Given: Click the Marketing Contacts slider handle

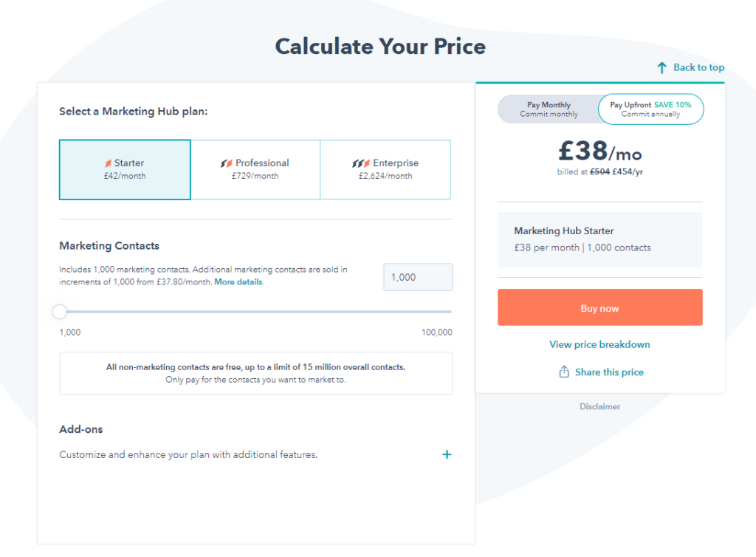Looking at the screenshot, I should tap(59, 312).
